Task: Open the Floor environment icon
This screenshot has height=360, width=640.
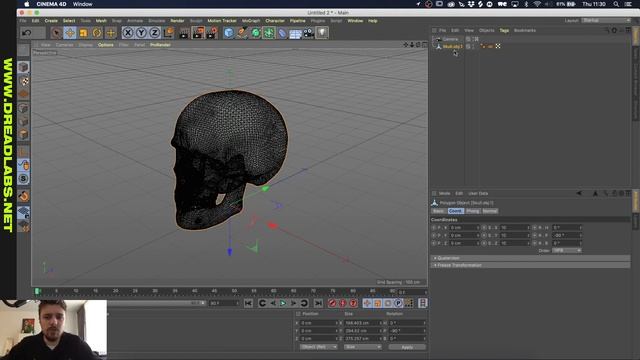Action: pos(295,33)
